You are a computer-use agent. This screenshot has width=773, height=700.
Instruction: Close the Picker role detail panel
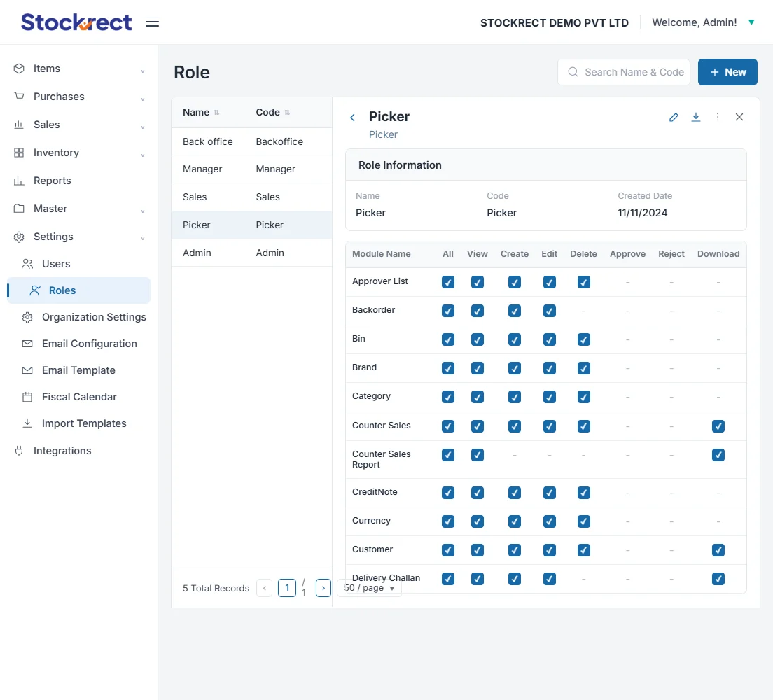(x=739, y=117)
